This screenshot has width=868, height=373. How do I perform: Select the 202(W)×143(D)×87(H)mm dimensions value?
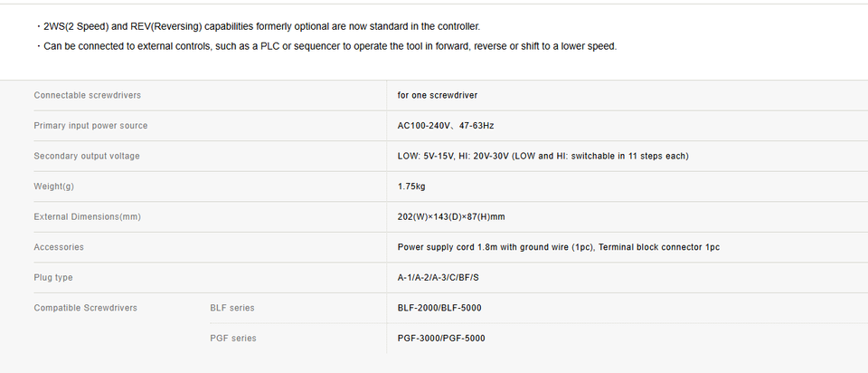tap(451, 217)
